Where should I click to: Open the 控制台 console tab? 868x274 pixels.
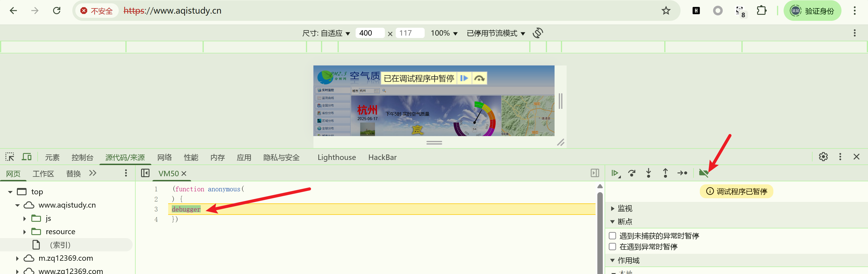tap(82, 157)
